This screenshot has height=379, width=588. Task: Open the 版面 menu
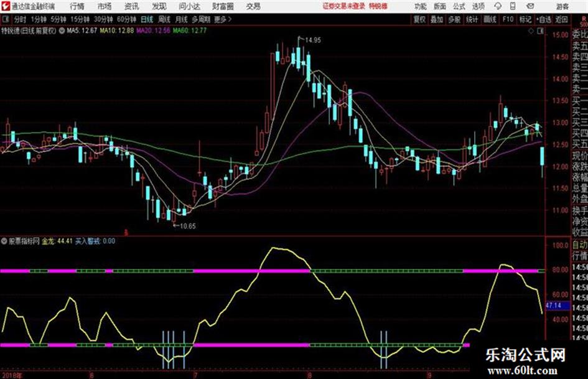pyautogui.click(x=439, y=6)
